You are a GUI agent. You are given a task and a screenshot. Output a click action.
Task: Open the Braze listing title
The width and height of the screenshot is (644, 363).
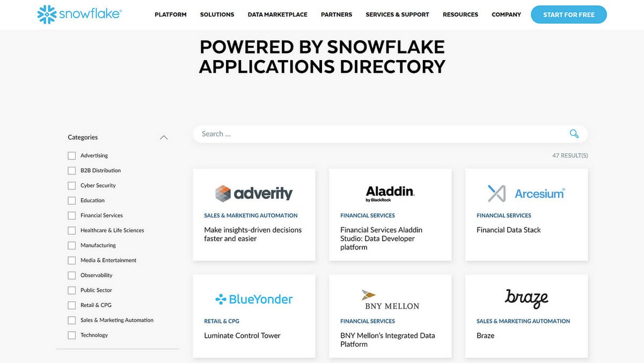tap(486, 336)
